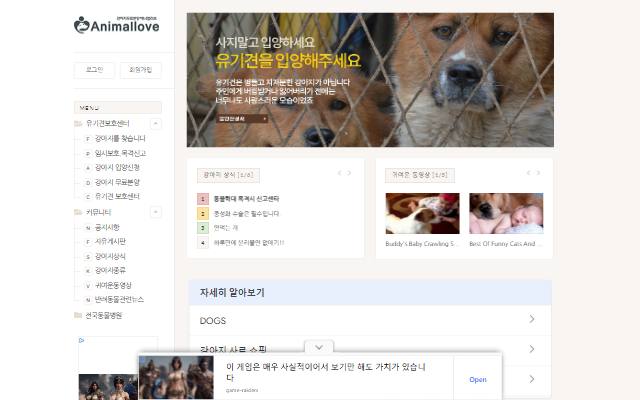Go to next page of 강아지 상식 panel
The image size is (640, 400).
pyautogui.click(x=349, y=173)
